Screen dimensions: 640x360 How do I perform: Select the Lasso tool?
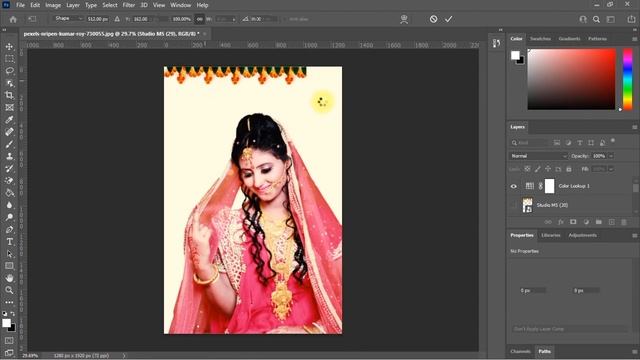tap(9, 71)
